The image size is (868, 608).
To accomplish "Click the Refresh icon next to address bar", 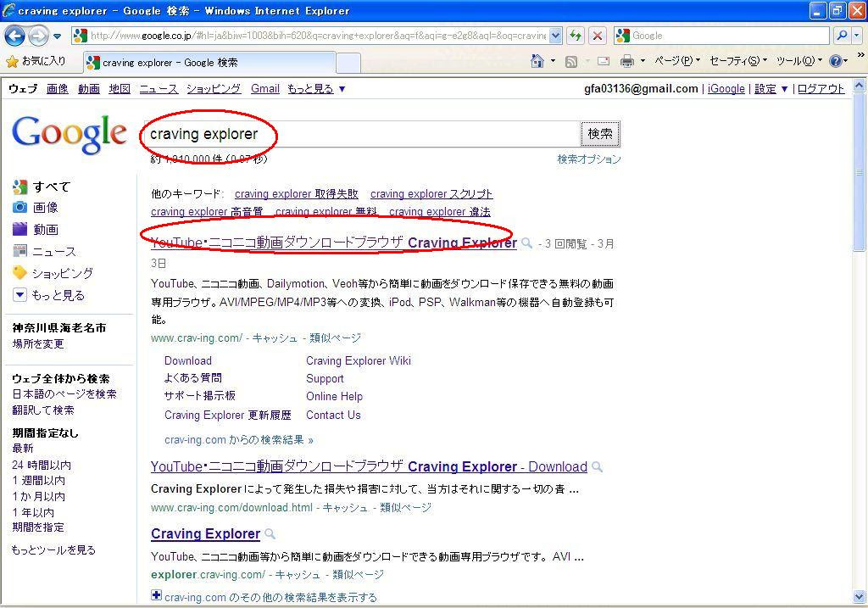I will 576,36.
